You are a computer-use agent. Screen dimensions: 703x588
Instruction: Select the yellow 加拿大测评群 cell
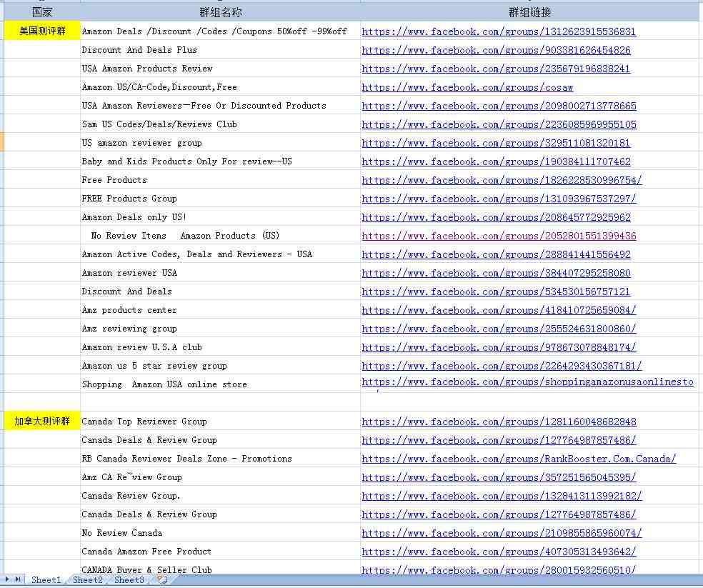[42, 421]
